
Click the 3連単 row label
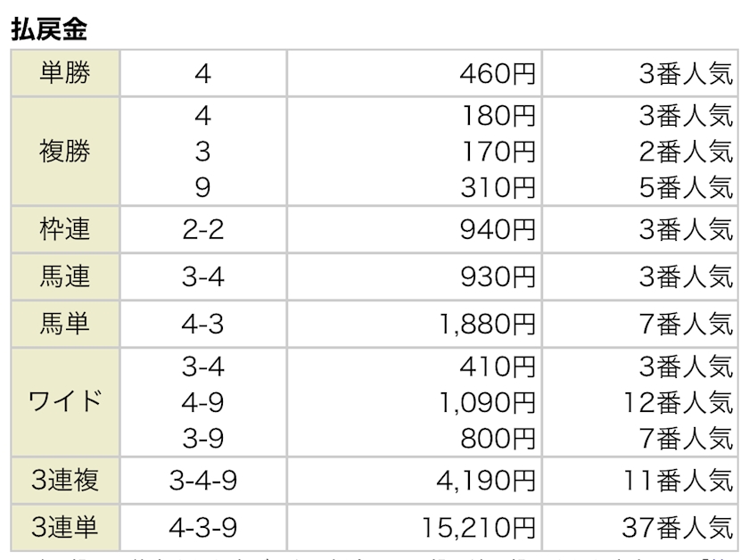[x=65, y=528]
